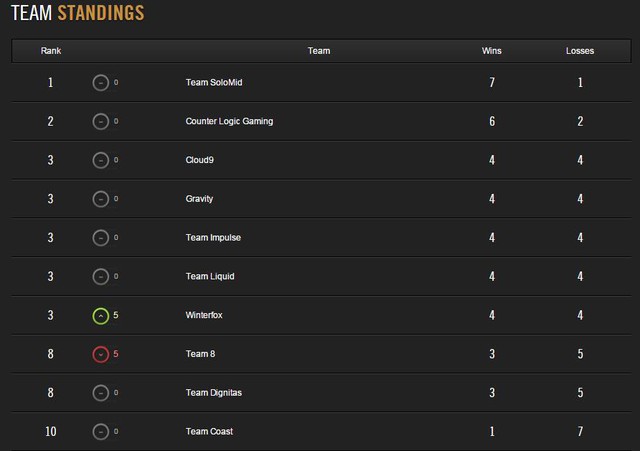
Task: Select the Team Dignitas name
Action: point(214,393)
